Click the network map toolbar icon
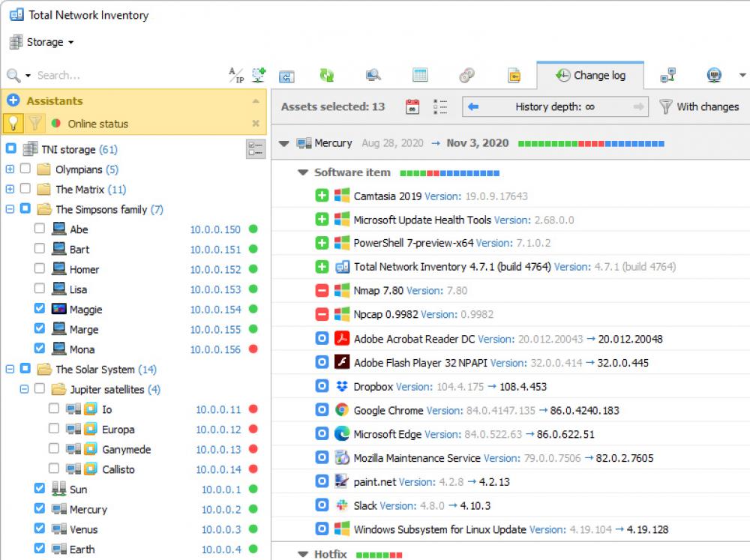The image size is (750, 560). (x=667, y=75)
